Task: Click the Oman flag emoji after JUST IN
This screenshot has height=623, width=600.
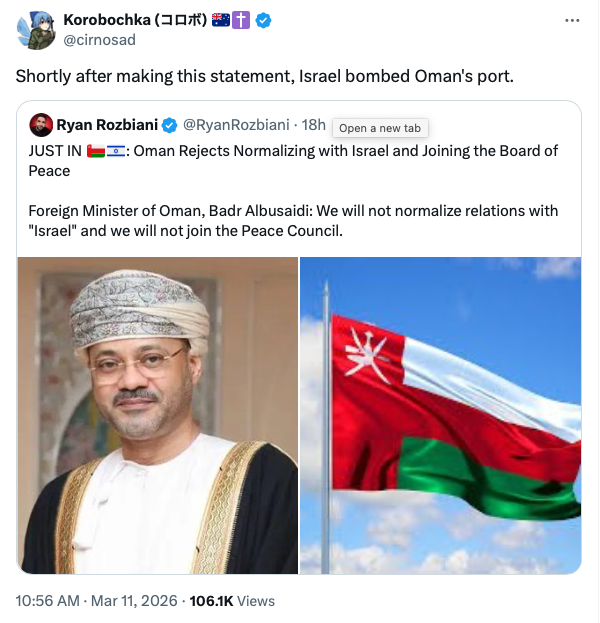Action: [96, 151]
